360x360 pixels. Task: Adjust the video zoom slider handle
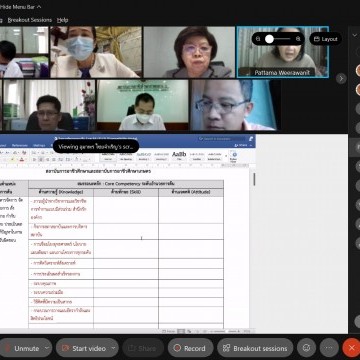(269, 39)
